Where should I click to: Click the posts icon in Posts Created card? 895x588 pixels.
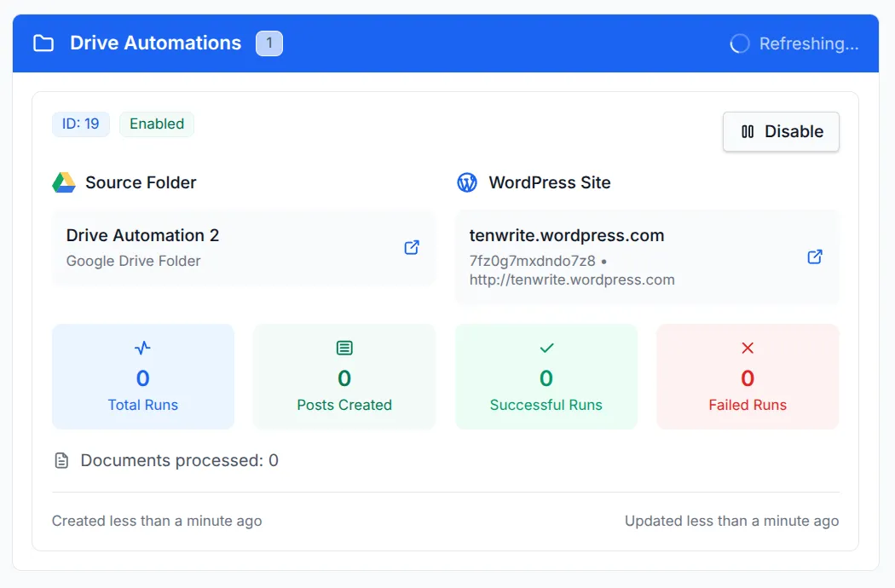coord(344,348)
